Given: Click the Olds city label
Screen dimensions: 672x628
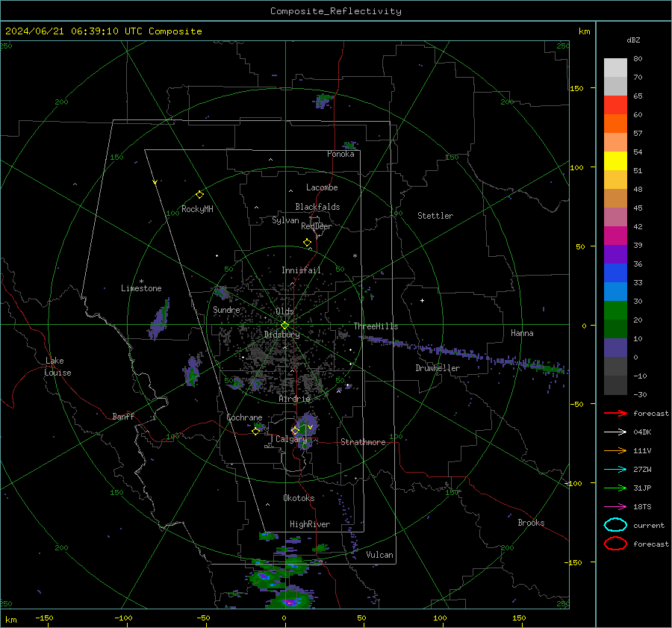Looking at the screenshot, I should [x=284, y=311].
